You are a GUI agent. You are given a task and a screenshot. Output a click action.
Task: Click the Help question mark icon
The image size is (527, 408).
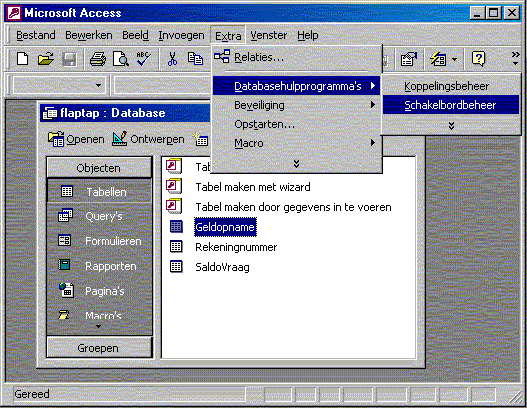[478, 59]
